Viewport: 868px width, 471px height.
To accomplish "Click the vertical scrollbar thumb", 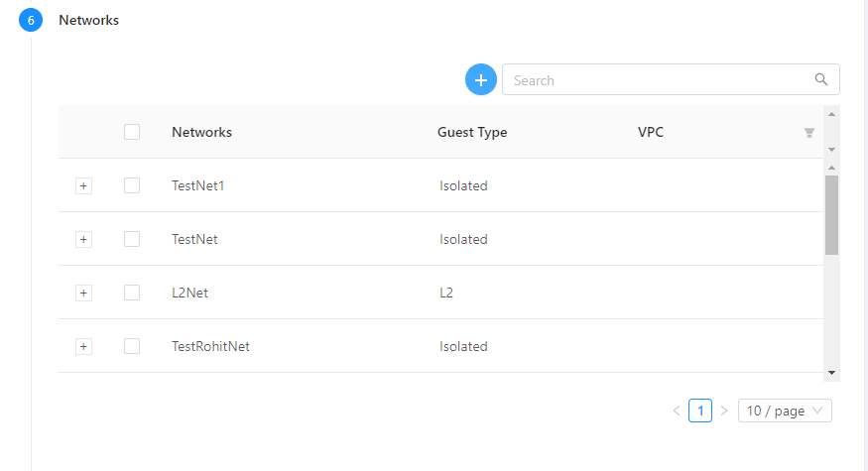I will pos(831,214).
